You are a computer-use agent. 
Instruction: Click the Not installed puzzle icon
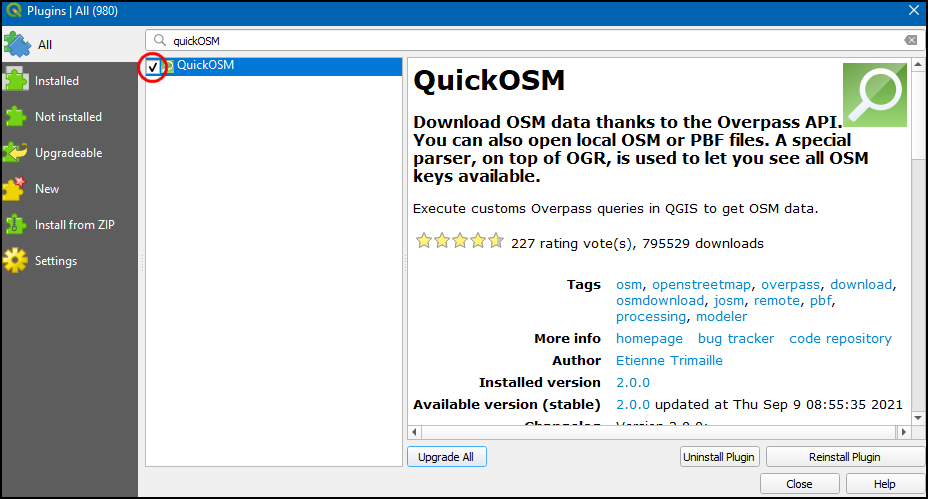pyautogui.click(x=16, y=117)
